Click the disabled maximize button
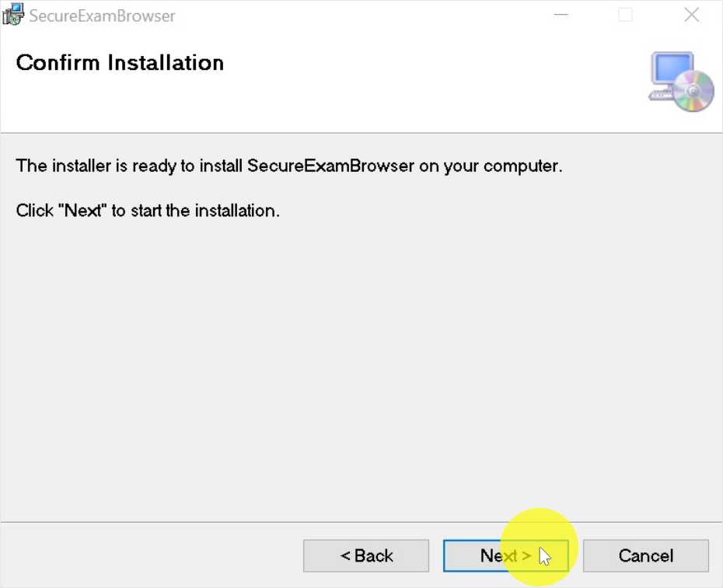 pos(626,16)
